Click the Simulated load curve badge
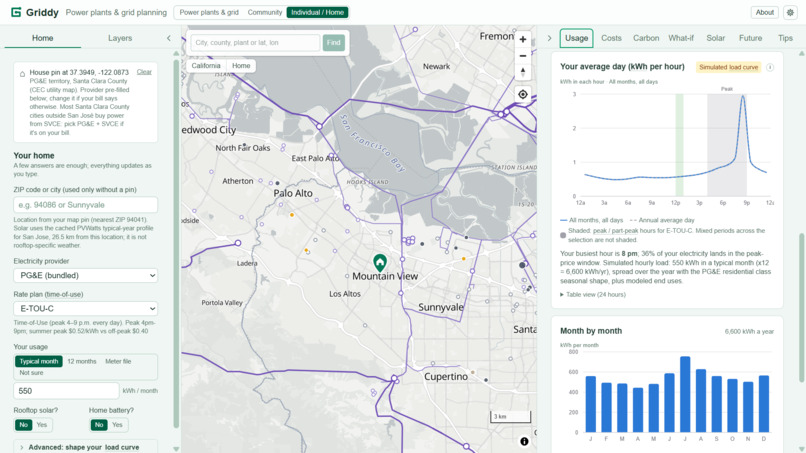Image resolution: width=806 pixels, height=453 pixels. coord(728,67)
